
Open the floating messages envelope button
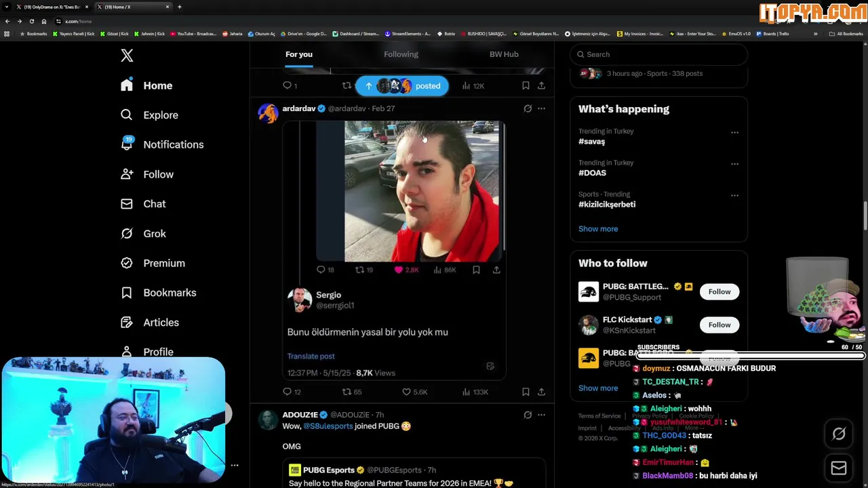839,468
